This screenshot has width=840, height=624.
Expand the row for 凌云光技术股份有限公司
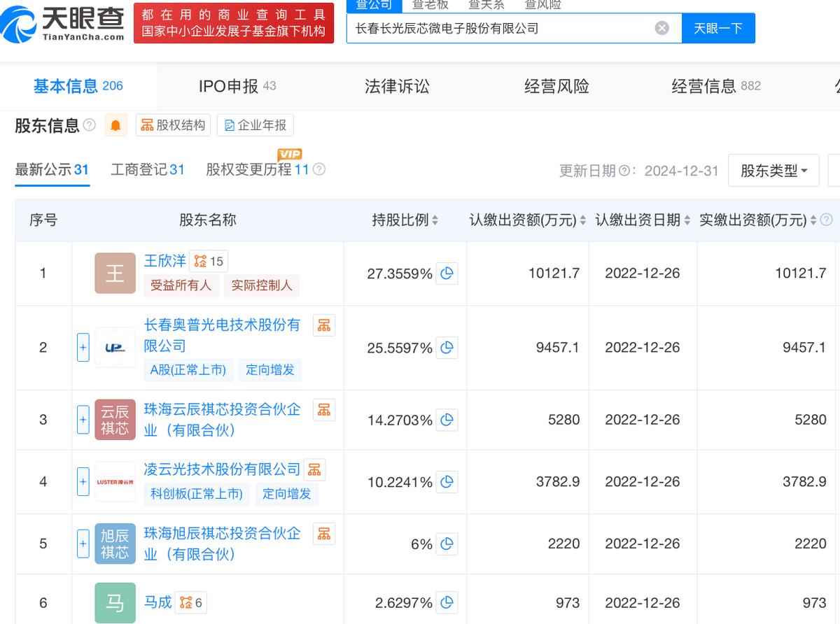click(83, 482)
